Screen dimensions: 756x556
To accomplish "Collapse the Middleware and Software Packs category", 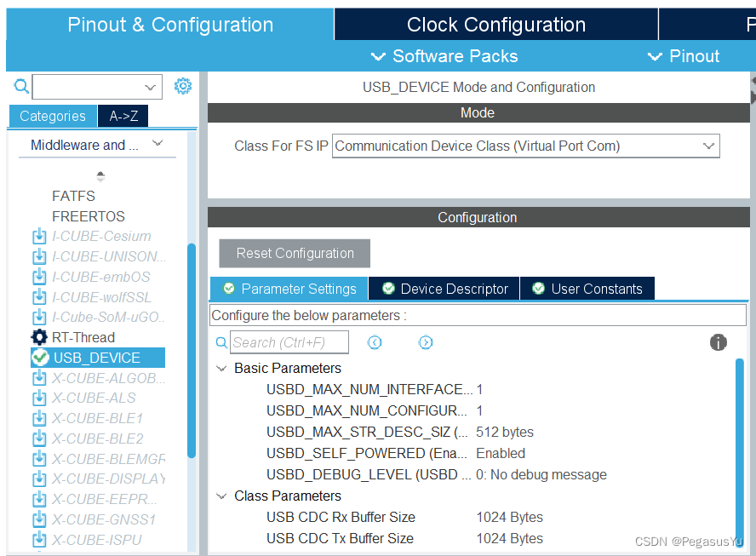I will [x=157, y=143].
